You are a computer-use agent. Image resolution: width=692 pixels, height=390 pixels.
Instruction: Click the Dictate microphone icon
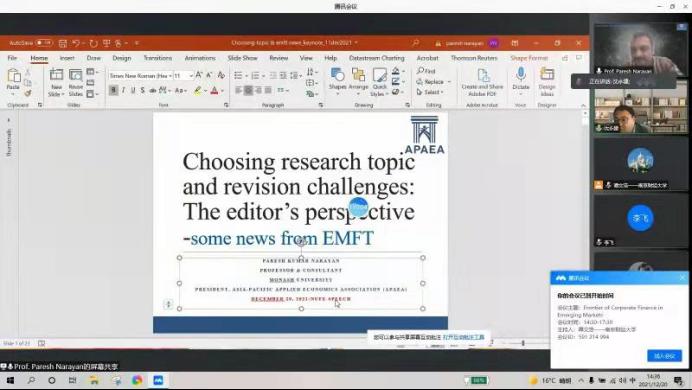click(521, 74)
